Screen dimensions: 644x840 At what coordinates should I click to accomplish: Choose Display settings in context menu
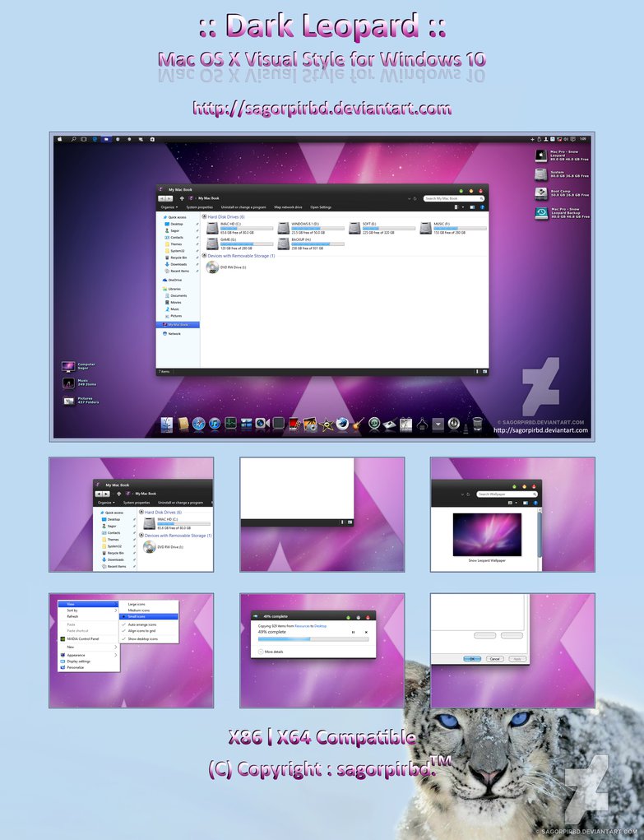click(88, 661)
